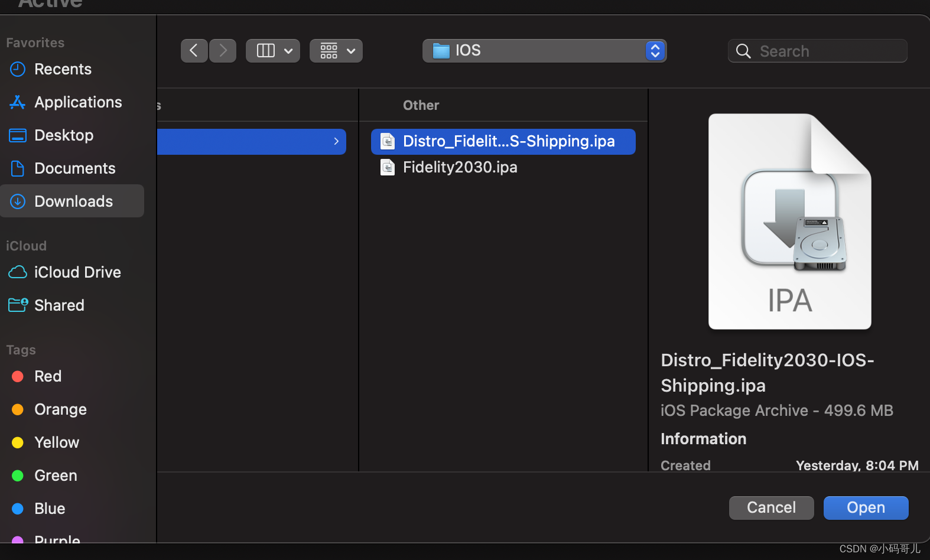Filter by the Red tag
930x560 pixels.
pos(72,376)
